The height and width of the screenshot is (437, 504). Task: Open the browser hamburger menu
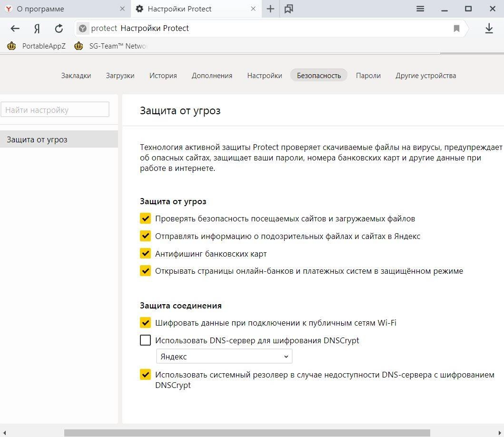pos(420,9)
